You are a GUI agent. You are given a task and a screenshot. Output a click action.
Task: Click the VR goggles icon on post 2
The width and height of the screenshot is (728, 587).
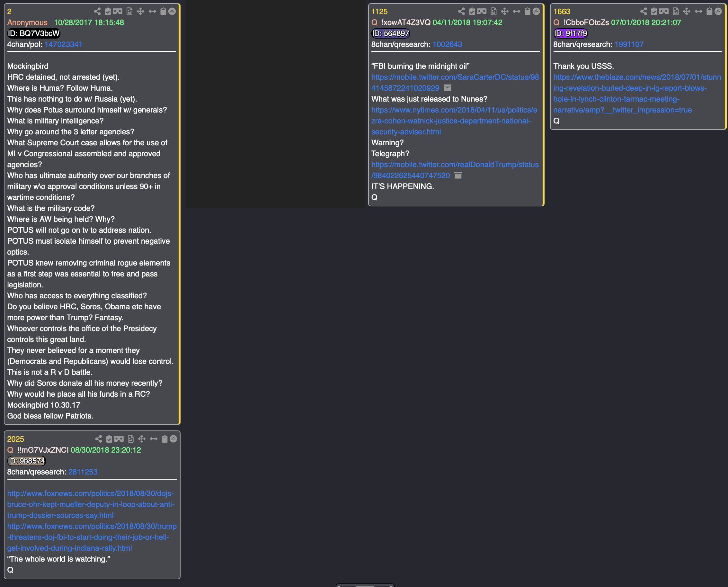point(118,12)
